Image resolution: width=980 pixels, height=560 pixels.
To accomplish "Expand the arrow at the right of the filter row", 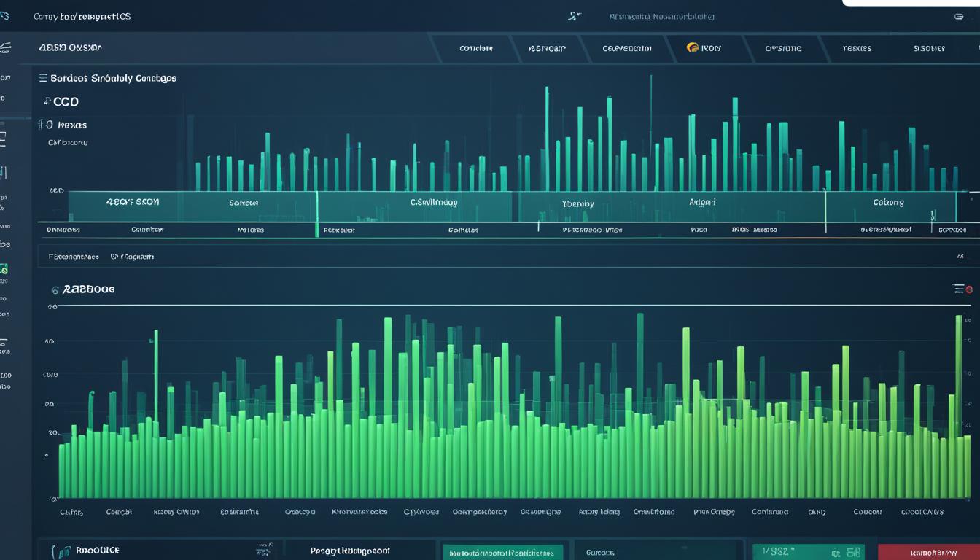I will (960, 257).
